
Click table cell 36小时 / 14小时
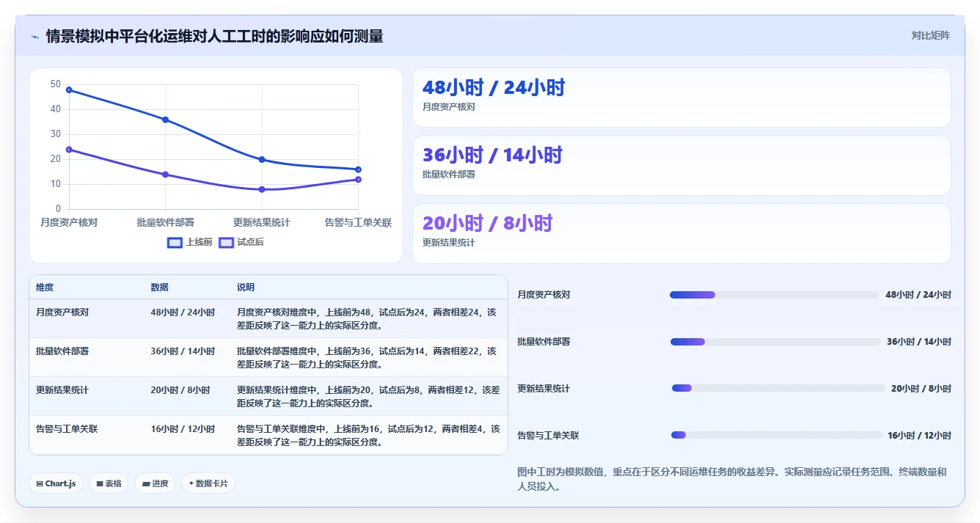pyautogui.click(x=183, y=351)
